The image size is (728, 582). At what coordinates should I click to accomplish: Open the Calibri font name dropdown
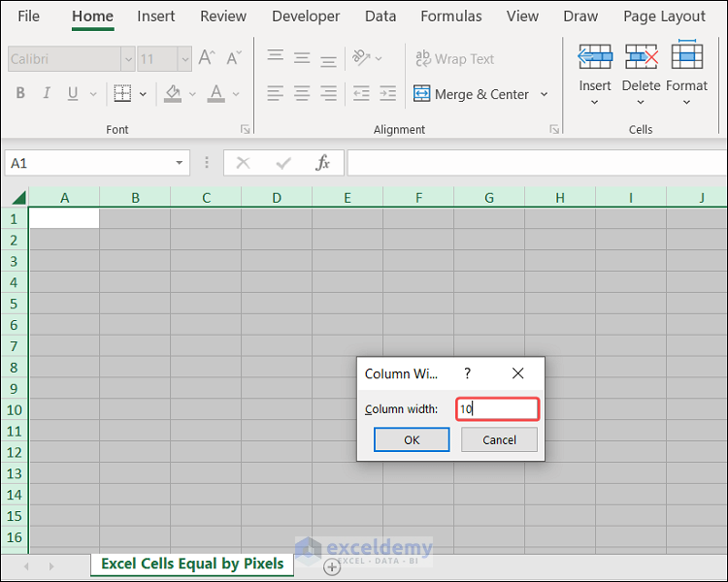[x=128, y=59]
